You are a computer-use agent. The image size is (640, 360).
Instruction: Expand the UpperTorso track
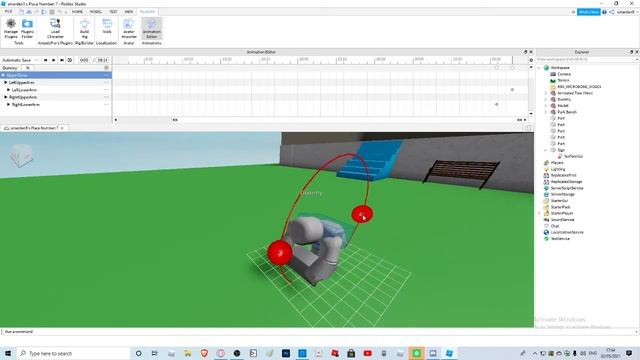pyautogui.click(x=4, y=75)
